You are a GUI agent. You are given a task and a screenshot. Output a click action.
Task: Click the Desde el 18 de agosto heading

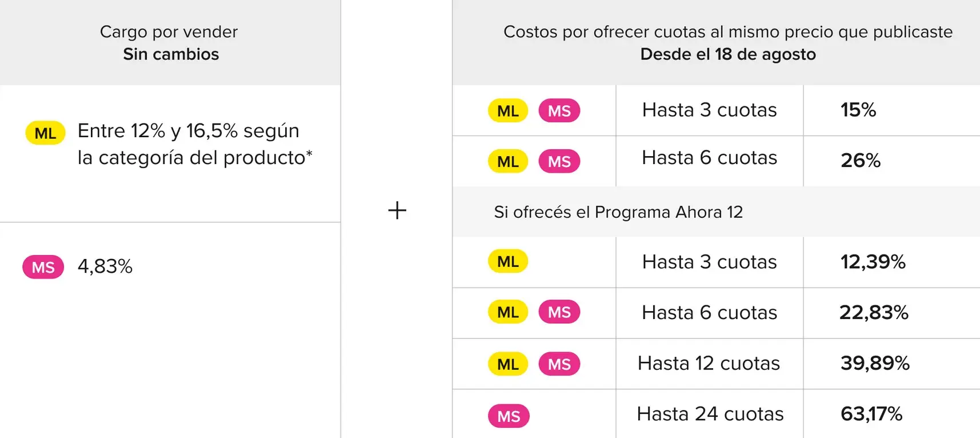728,54
